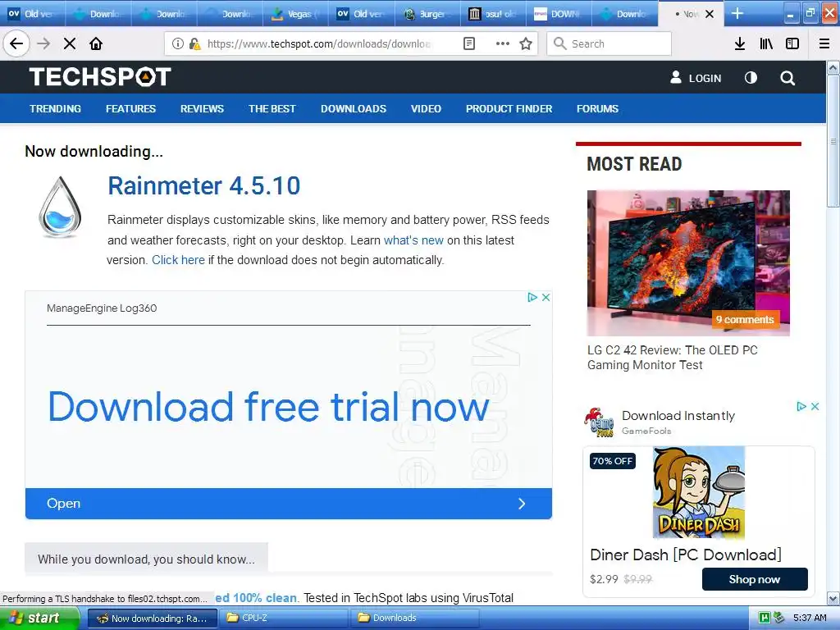Click the TechSpot logo
840x630 pixels.
click(100, 76)
